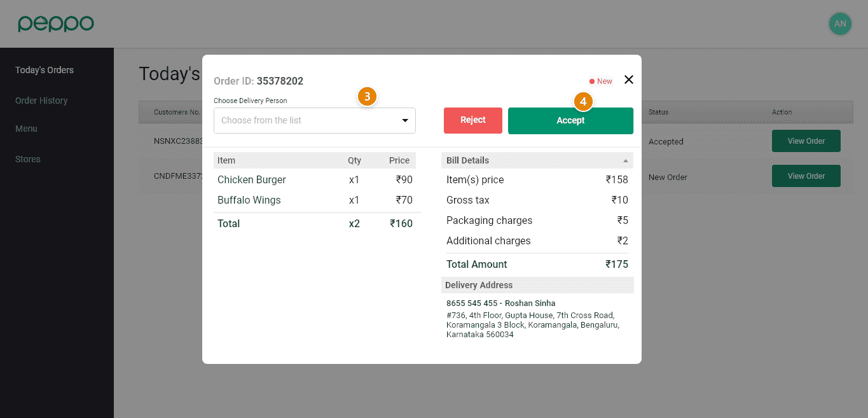The height and width of the screenshot is (418, 868).
Task: Close the order details dialog
Action: (x=628, y=80)
